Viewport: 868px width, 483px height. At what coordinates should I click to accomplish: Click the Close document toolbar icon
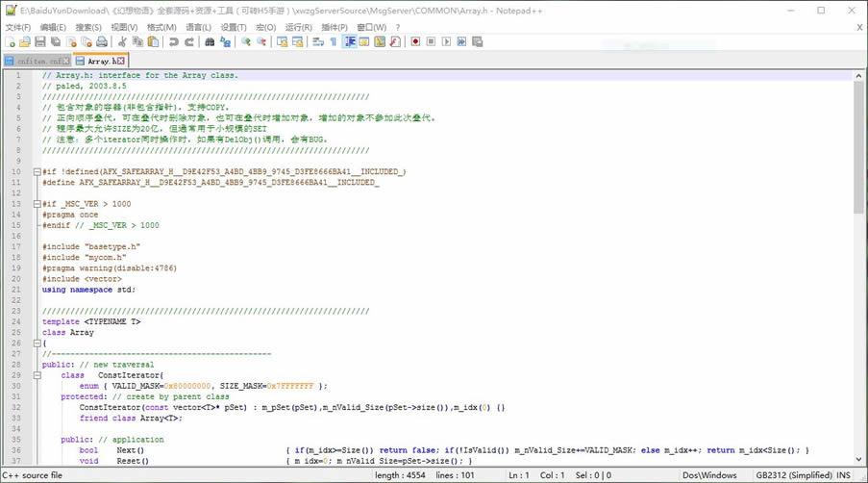tap(71, 42)
